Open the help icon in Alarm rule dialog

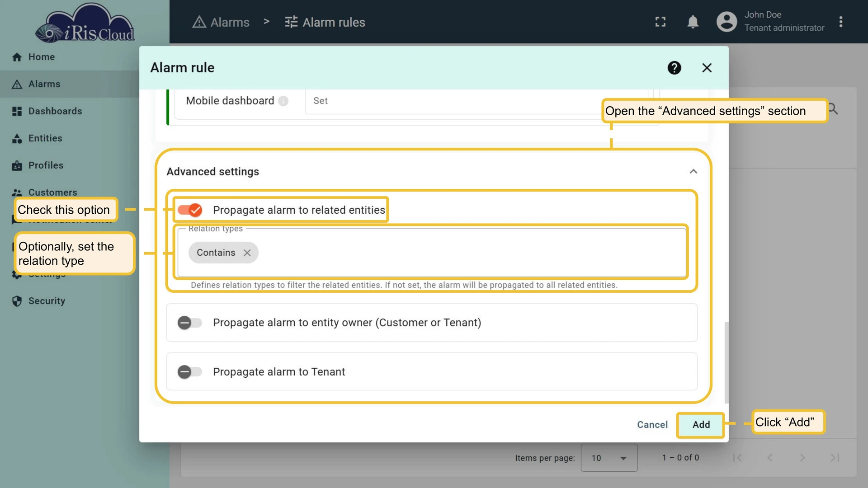674,68
